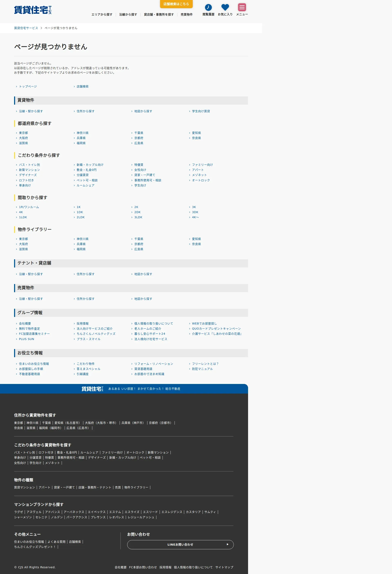Open 賃貸住宅サービス breadcrumb link
392x574 pixels.
[x=26, y=28]
